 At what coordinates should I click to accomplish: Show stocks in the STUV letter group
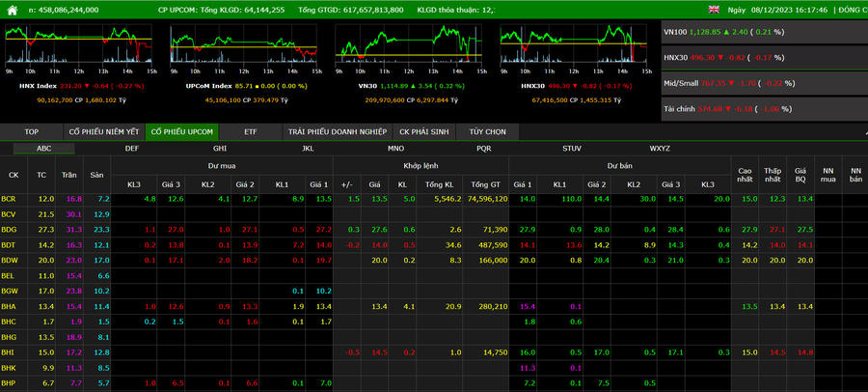coord(572,149)
